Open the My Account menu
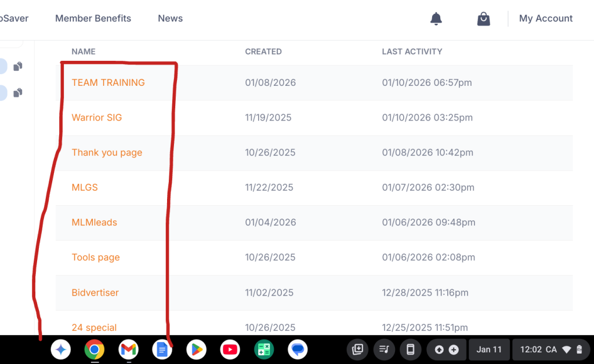Viewport: 594px width, 364px height. tap(545, 19)
